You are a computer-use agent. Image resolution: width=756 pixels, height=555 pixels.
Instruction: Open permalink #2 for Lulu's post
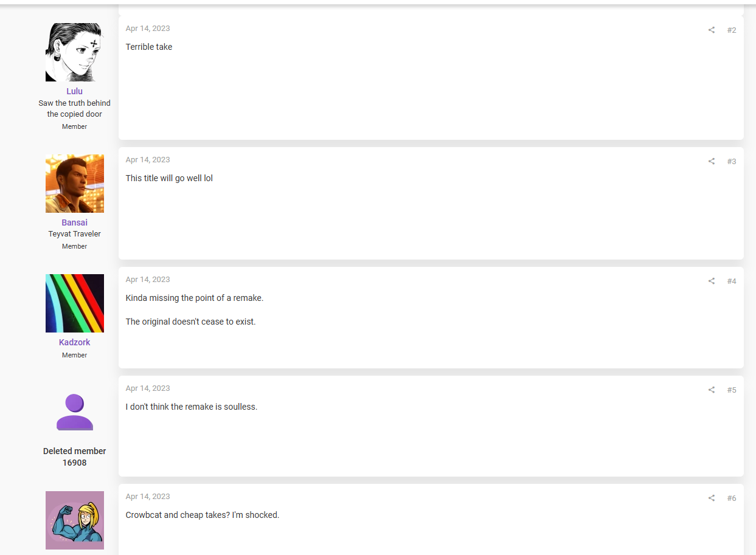(732, 30)
